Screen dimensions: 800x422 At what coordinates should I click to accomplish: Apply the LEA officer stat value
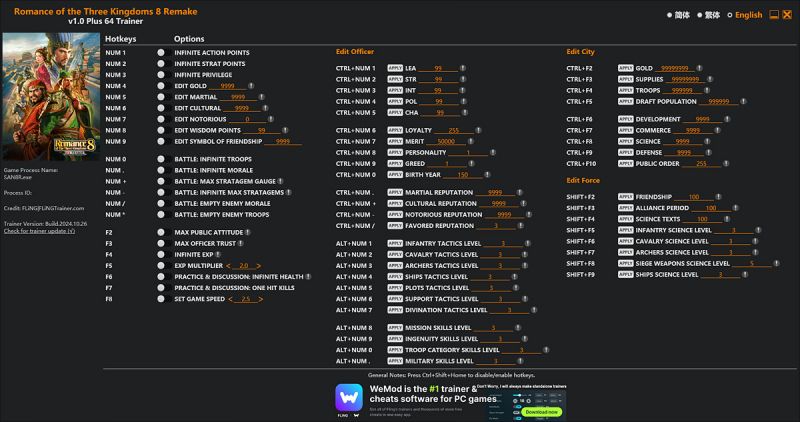click(395, 68)
